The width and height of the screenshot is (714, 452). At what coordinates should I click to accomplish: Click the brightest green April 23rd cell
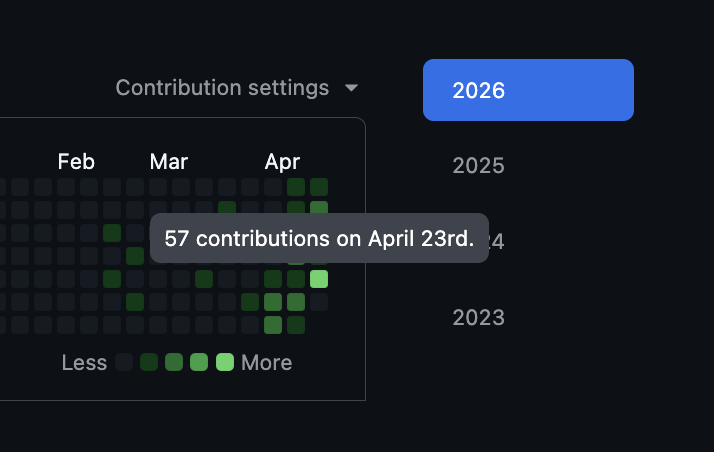[319, 279]
